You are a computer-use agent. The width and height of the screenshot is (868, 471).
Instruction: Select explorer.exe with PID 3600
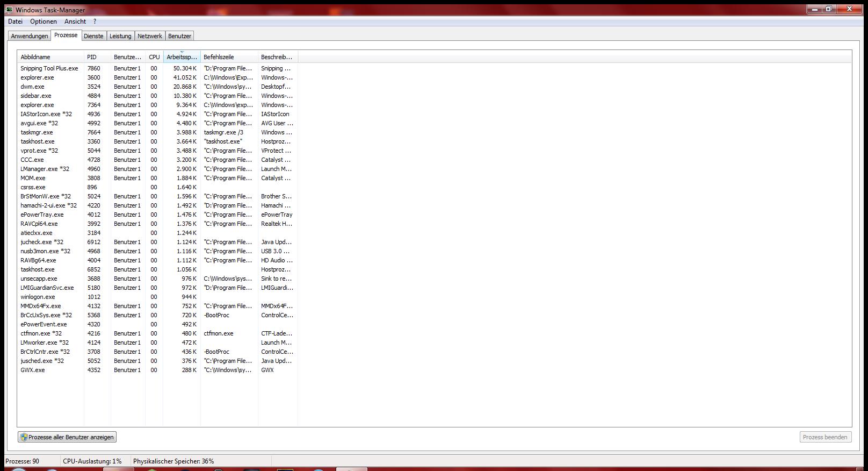(157, 77)
